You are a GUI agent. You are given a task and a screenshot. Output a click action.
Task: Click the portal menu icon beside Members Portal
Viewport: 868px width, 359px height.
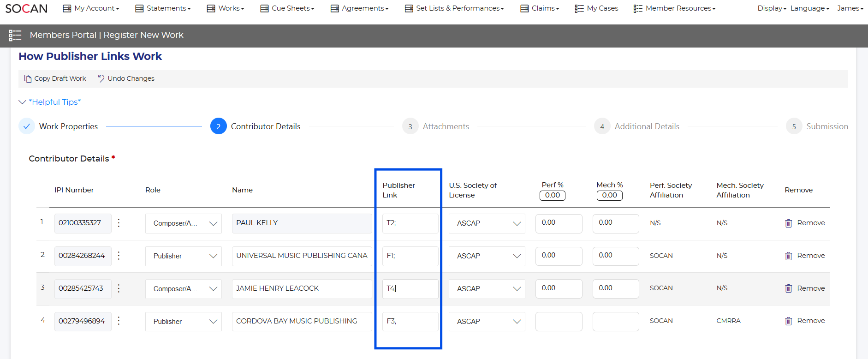[x=15, y=36]
